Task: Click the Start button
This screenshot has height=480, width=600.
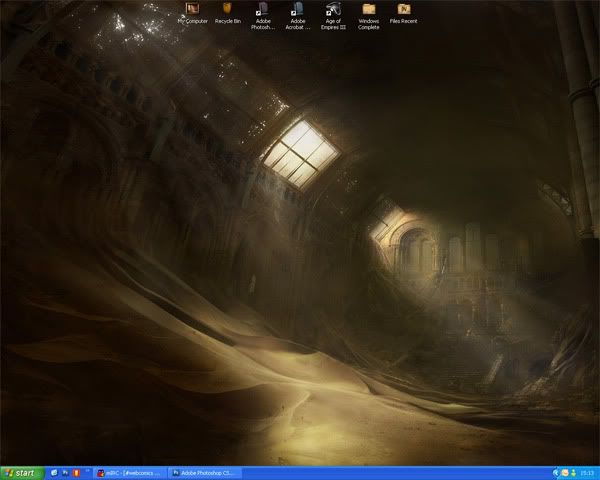Action: point(22,472)
